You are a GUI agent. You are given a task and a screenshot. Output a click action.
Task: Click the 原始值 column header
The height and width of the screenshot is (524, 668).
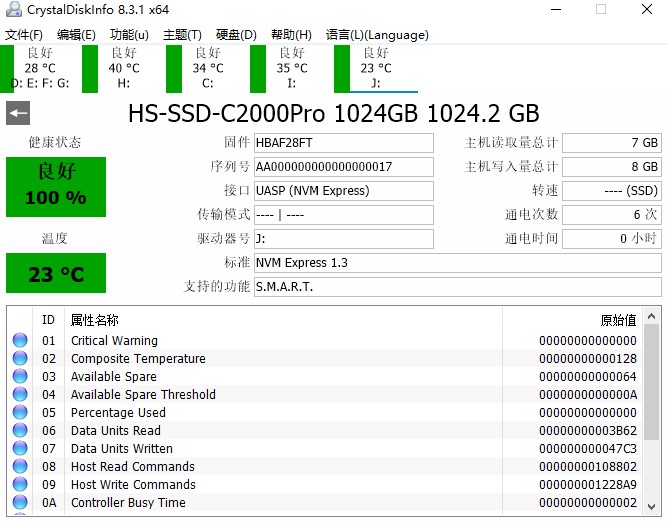[573, 320]
